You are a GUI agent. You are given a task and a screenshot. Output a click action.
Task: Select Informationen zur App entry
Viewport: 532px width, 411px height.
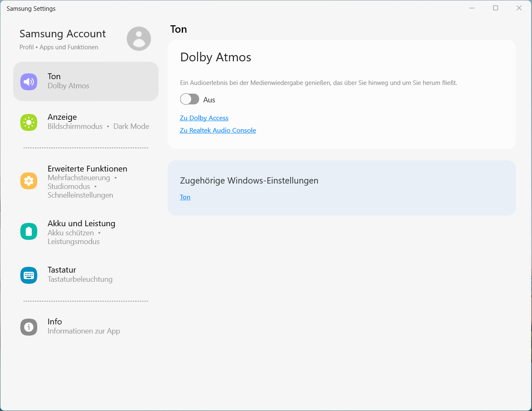(x=84, y=331)
